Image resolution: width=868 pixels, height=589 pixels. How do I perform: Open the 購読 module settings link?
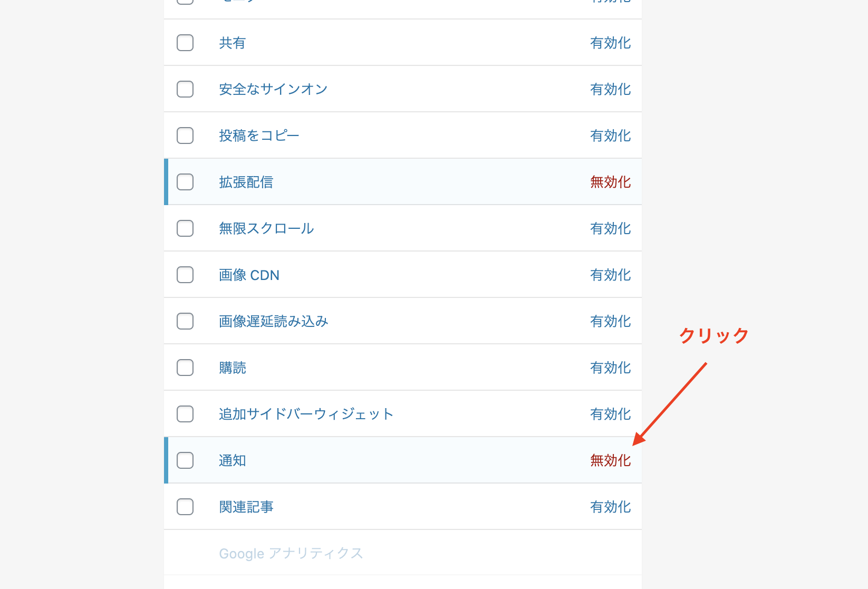(x=232, y=368)
